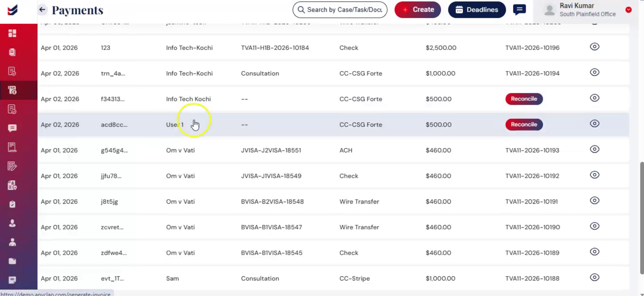View the acd8cc payment with eye icon
The width and height of the screenshot is (644, 296).
point(594,124)
